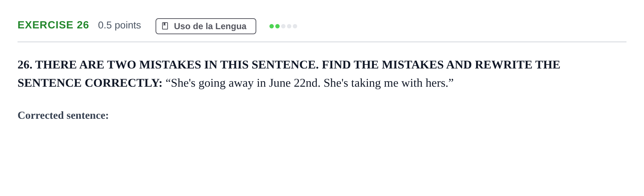
Task: Click 'TWO MISTAKES' in the instruction text
Action: pos(154,65)
